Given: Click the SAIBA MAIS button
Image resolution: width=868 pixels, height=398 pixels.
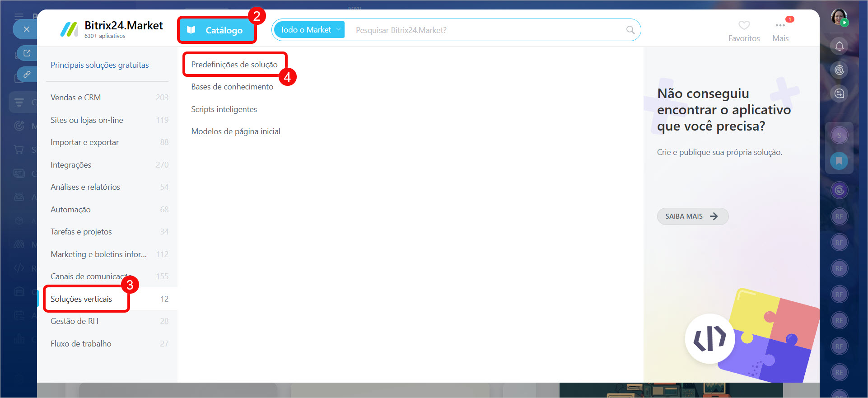Looking at the screenshot, I should click(692, 216).
